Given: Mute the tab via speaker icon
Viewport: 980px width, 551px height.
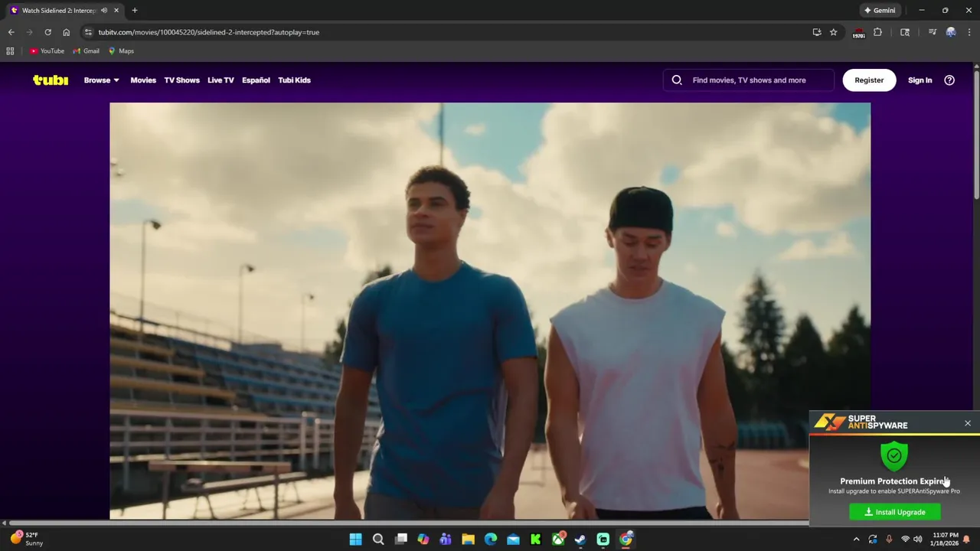Looking at the screenshot, I should tap(104, 11).
